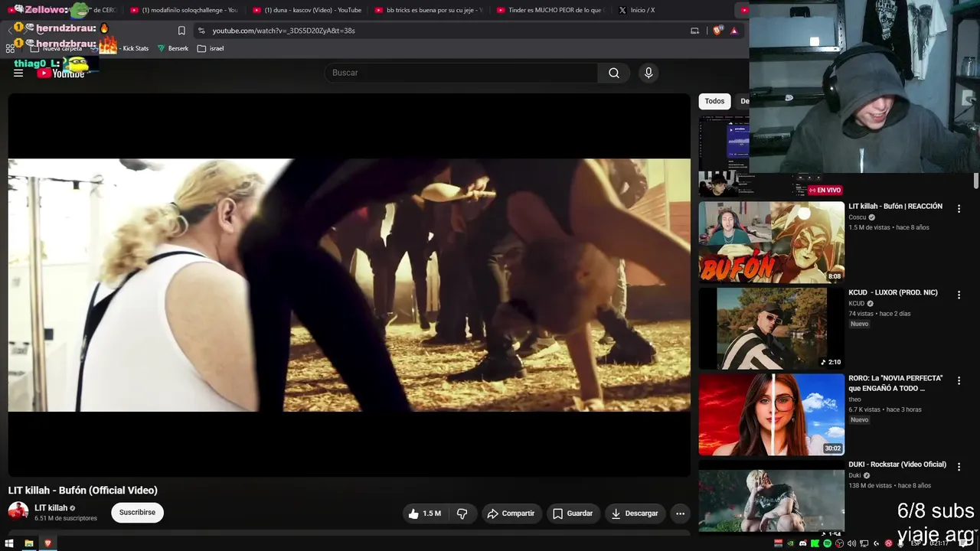Open the YouTube hamburger guide menu
The height and width of the screenshot is (551, 980).
click(18, 73)
